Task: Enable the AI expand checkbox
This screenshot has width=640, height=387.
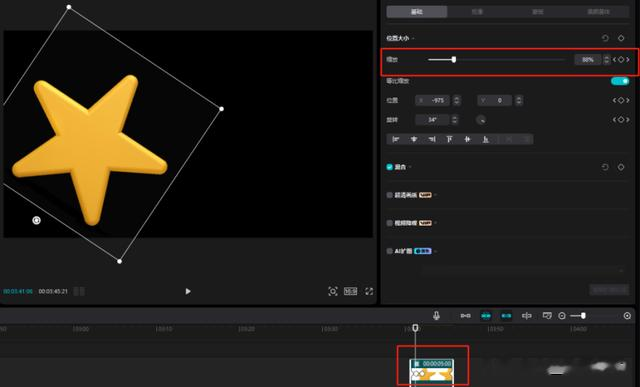Action: pyautogui.click(x=389, y=251)
